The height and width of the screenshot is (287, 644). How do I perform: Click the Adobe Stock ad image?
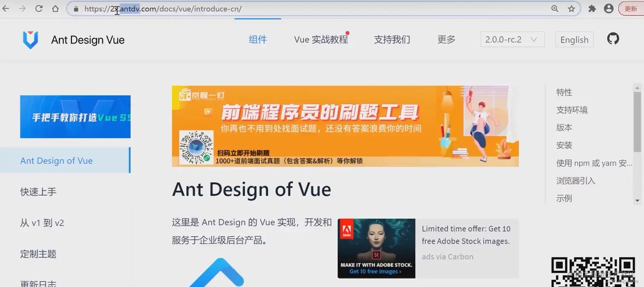tap(377, 249)
